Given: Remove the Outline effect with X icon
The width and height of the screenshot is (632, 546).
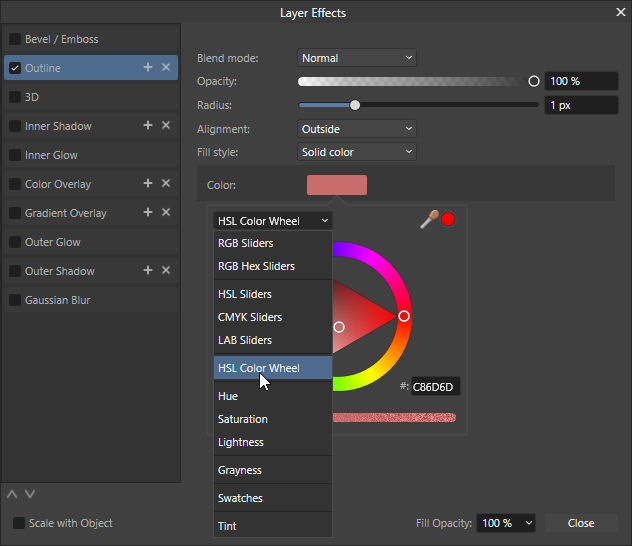Looking at the screenshot, I should (x=166, y=67).
